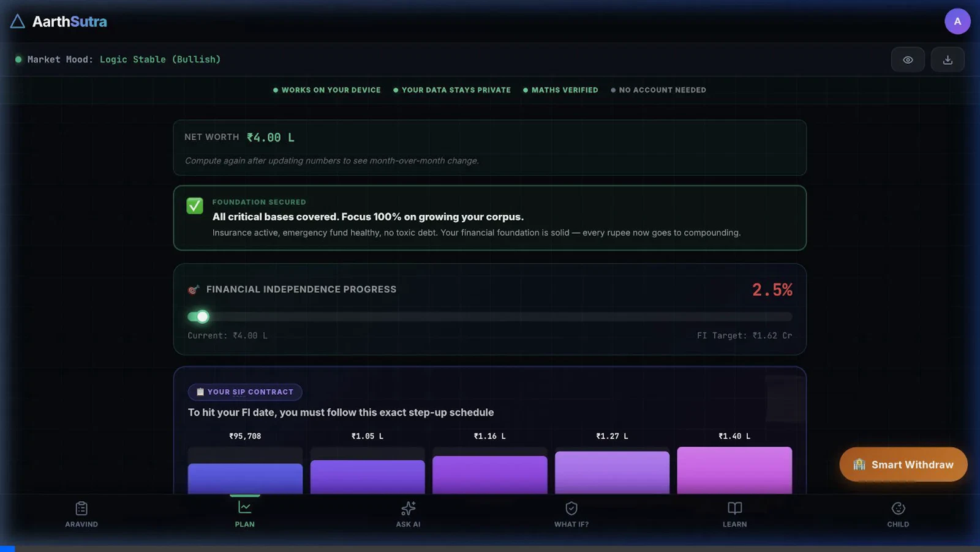Select the ₹1.16 L SIP bar
This screenshot has height=552, width=980.
point(490,475)
